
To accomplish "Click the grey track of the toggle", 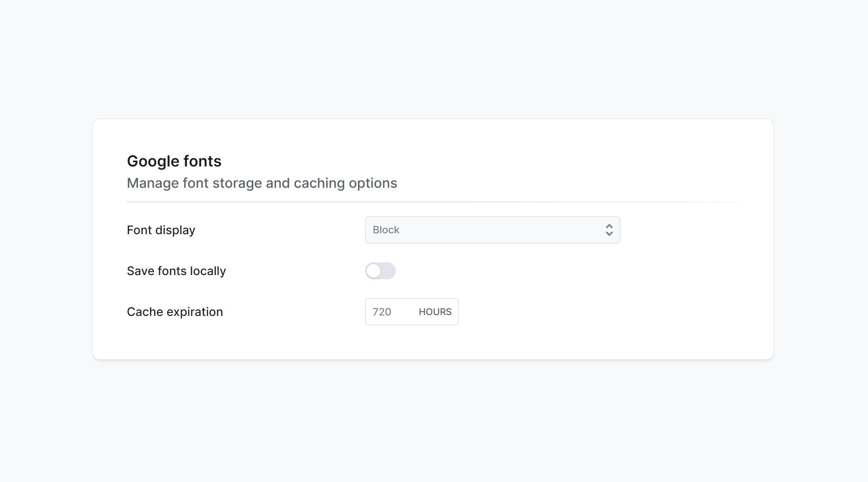I will (388, 271).
